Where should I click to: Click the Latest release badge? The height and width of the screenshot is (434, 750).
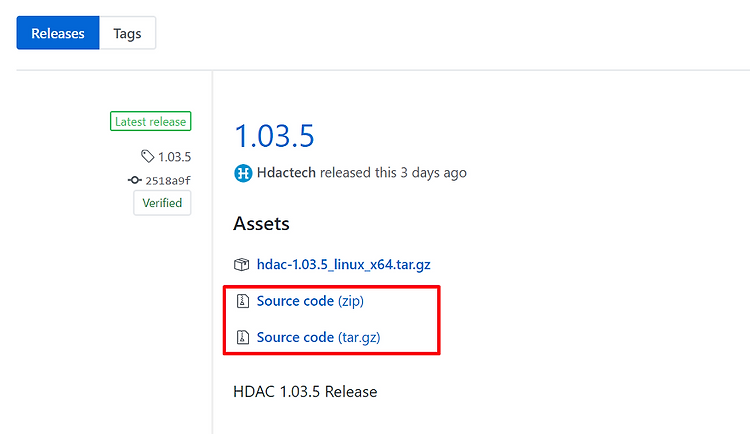151,121
